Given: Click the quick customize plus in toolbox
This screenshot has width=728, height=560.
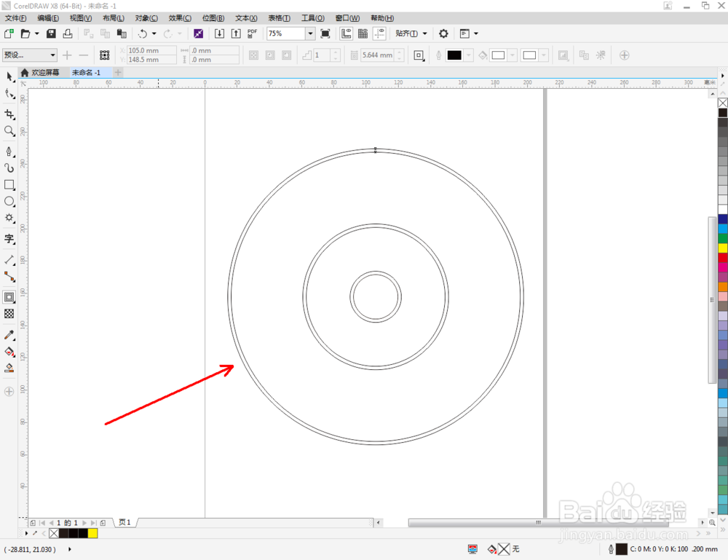Looking at the screenshot, I should pos(9,392).
